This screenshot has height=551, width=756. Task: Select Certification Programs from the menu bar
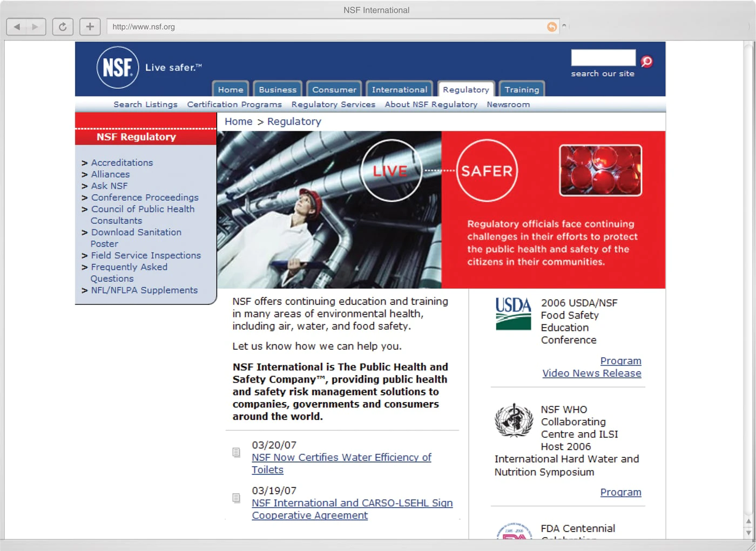click(234, 104)
